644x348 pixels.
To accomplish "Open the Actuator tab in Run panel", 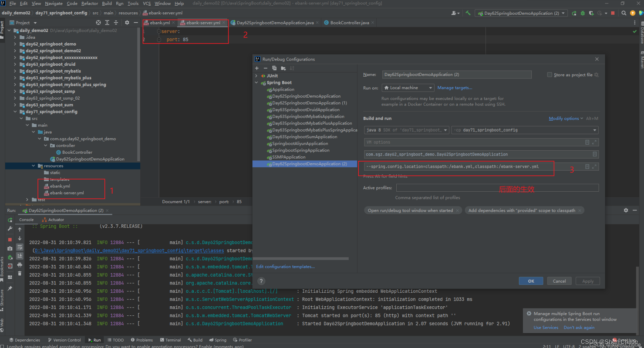I will coord(53,220).
